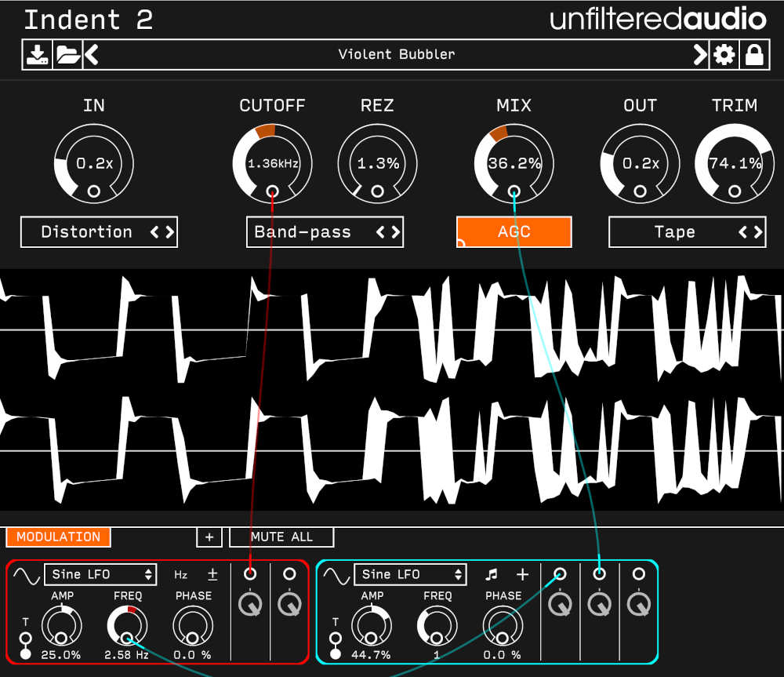Click the lock icon in the header
The height and width of the screenshot is (677, 784).
[x=755, y=54]
